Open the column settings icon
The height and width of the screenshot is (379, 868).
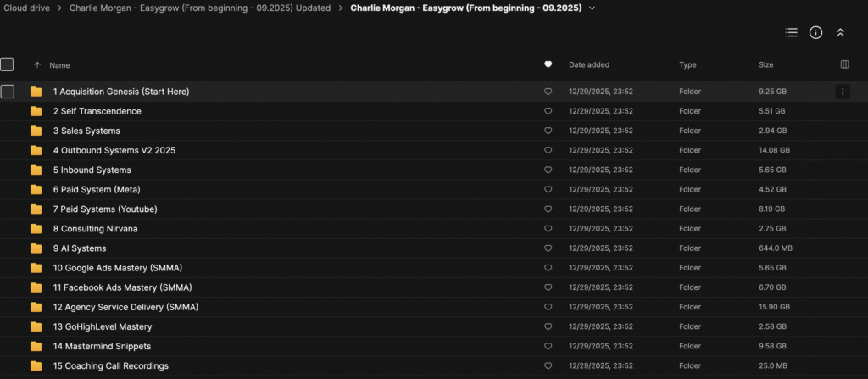pyautogui.click(x=844, y=64)
